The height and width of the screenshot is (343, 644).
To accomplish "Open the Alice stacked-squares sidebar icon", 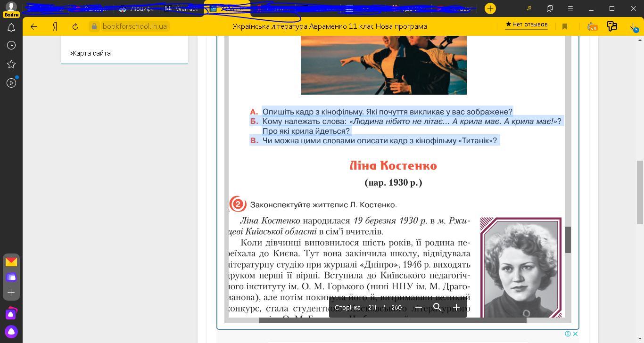I will [11, 314].
